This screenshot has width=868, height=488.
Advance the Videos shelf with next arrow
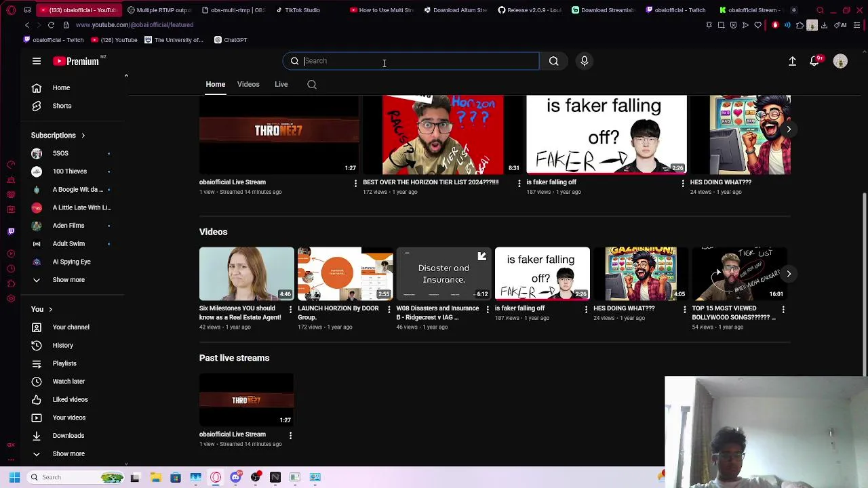coord(789,274)
